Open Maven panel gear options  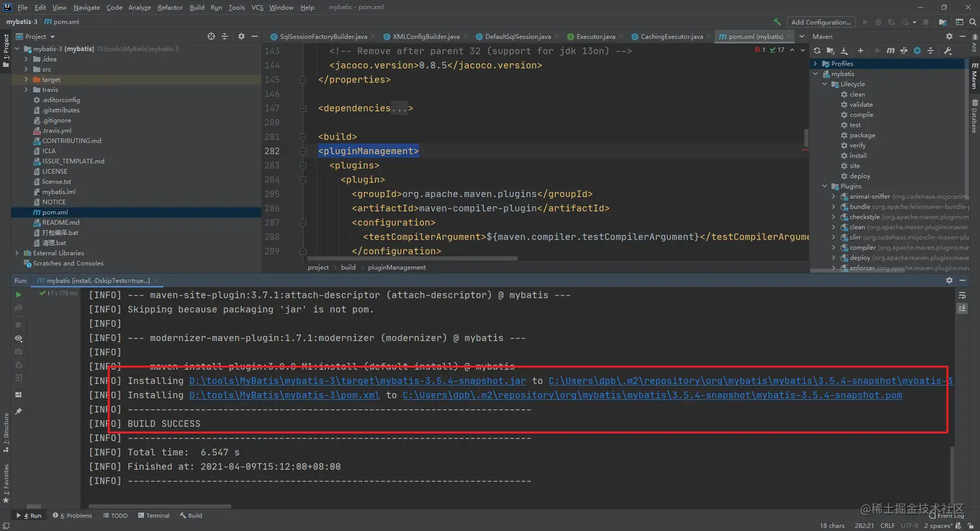[950, 36]
